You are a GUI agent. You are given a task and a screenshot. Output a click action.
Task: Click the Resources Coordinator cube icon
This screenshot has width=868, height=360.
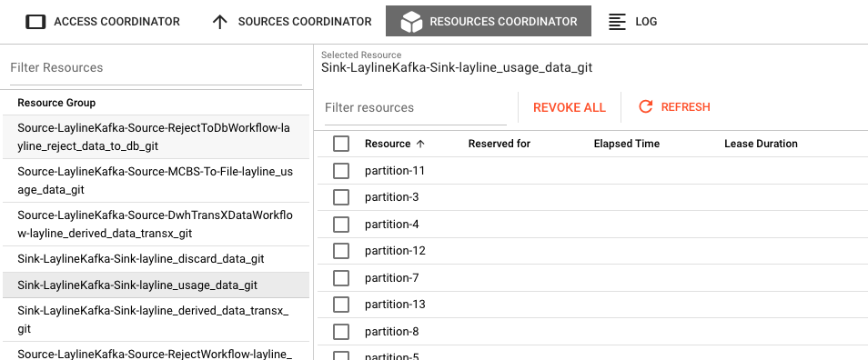tap(411, 22)
